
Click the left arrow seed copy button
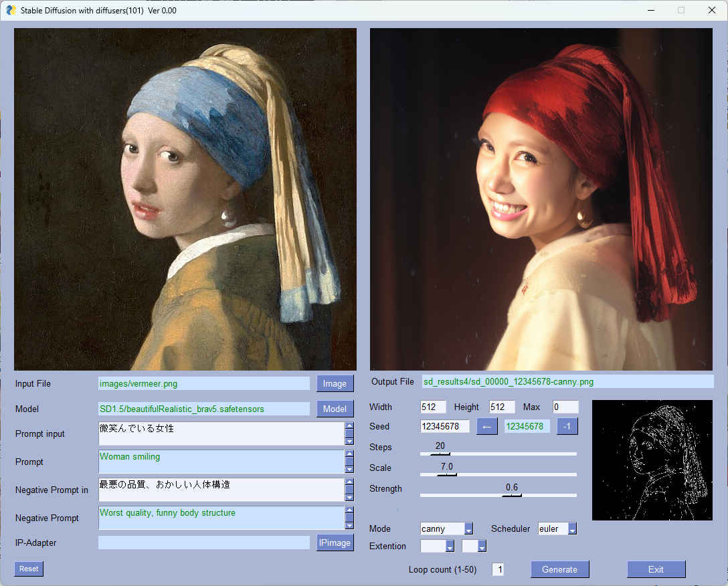click(486, 426)
